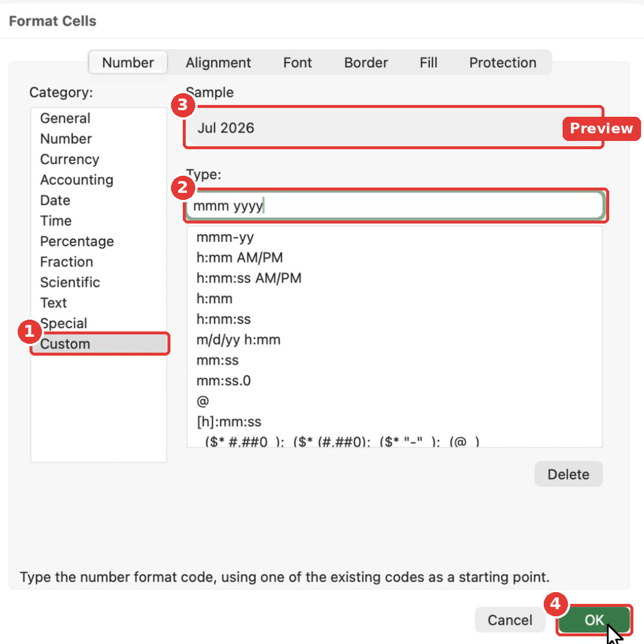This screenshot has height=644, width=644.
Task: Open the Font tab
Action: pyautogui.click(x=297, y=63)
